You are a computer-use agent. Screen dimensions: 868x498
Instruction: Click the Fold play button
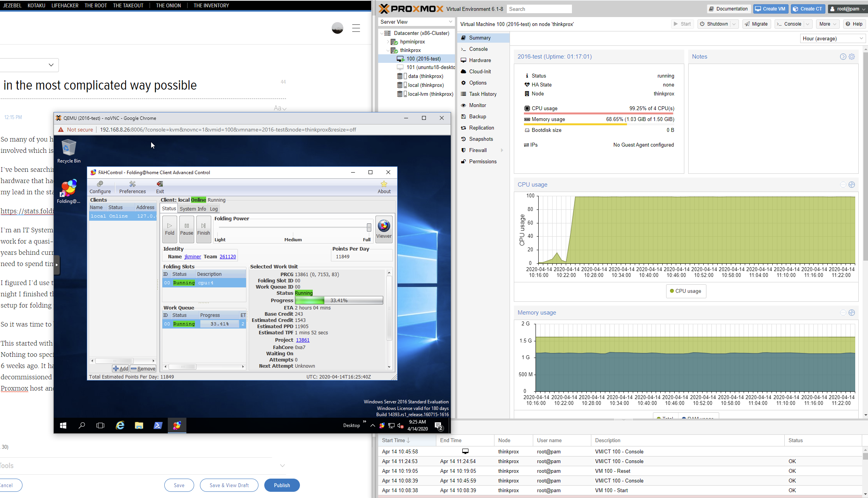[x=170, y=229]
